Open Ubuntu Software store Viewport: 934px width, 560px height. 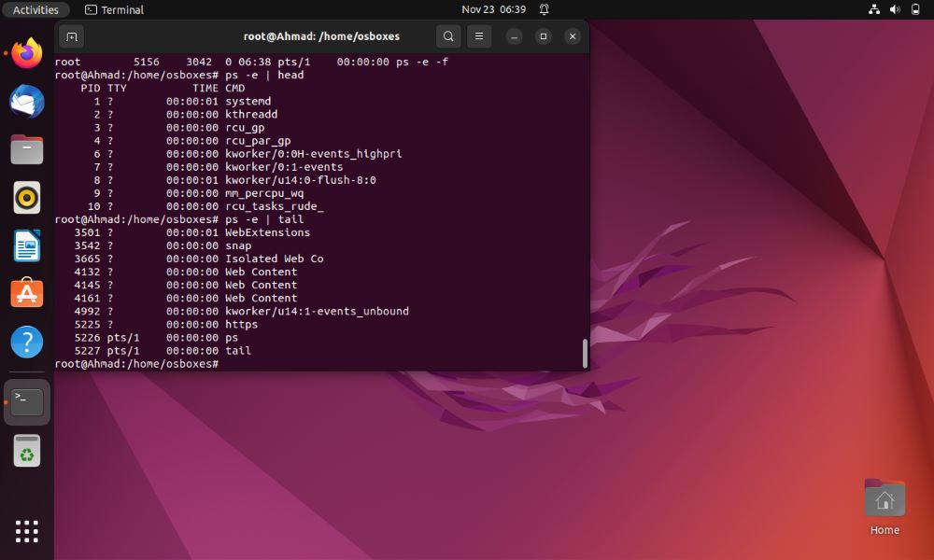[x=27, y=293]
